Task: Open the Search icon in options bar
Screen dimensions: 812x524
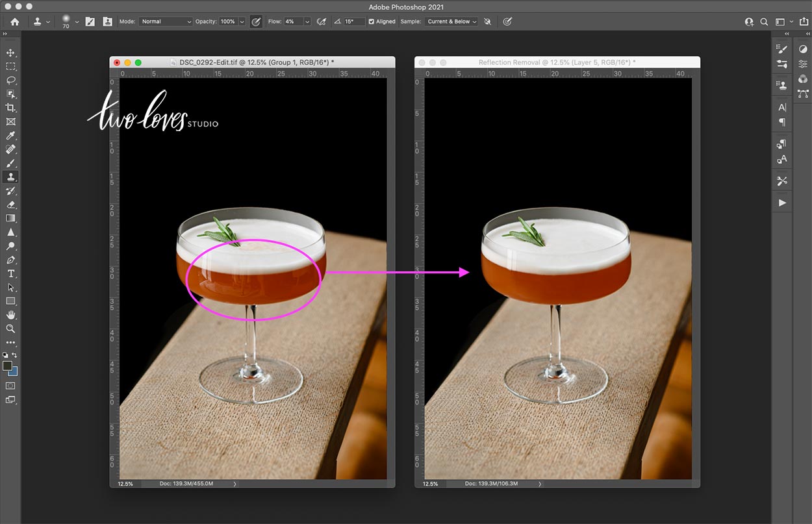Action: tap(765, 21)
